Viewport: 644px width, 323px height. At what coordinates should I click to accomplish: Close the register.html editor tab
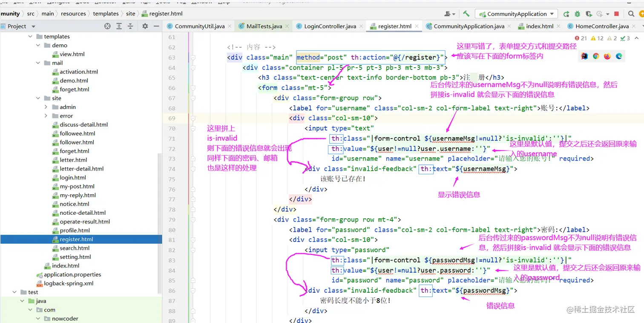[x=417, y=26]
